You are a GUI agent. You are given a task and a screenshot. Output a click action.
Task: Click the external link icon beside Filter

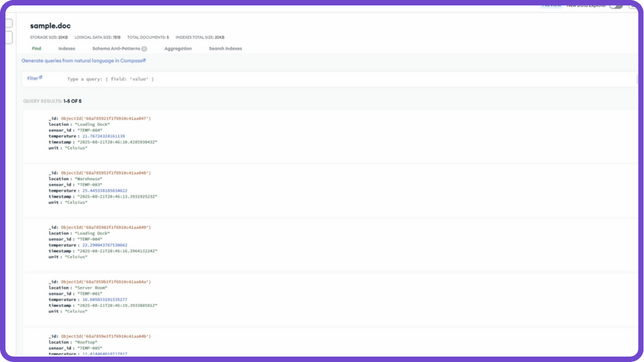tap(41, 76)
